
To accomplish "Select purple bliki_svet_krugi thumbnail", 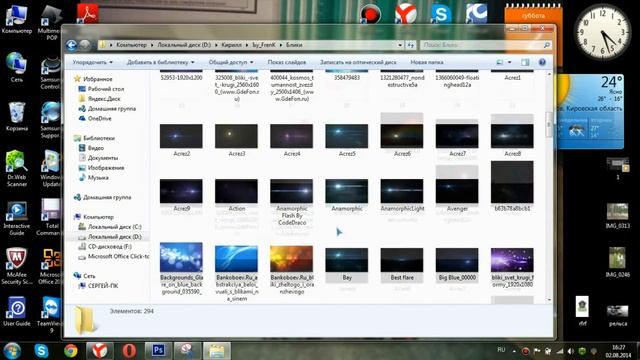I will (x=512, y=260).
